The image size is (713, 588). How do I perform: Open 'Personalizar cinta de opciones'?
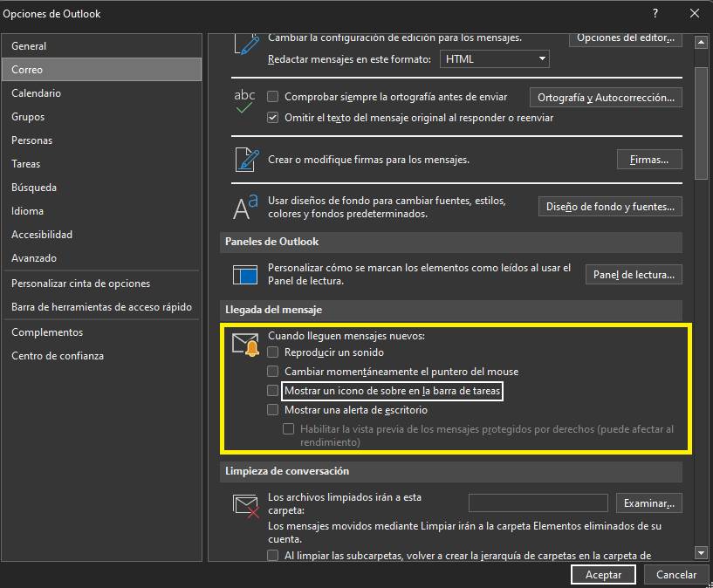[x=101, y=284]
